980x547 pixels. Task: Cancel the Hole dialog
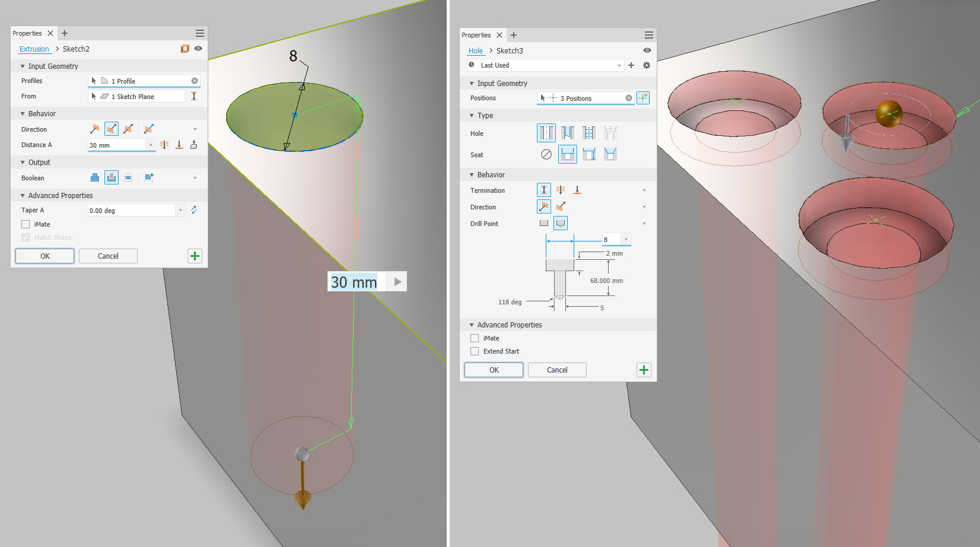coord(557,370)
